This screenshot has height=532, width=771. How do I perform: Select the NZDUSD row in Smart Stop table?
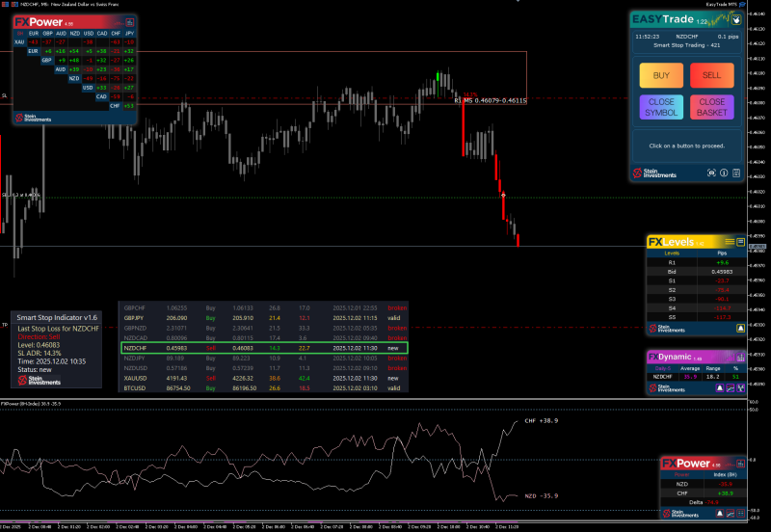pyautogui.click(x=264, y=368)
